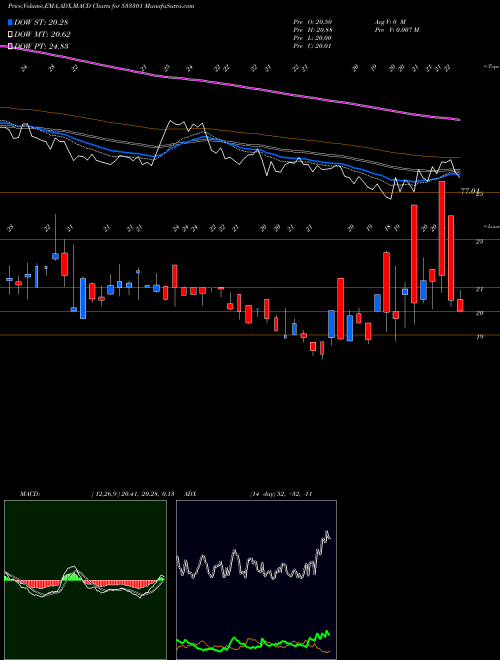Click the blue DOW ST legend swatch
Image resolution: width=500 pixels, height=660 pixels.
pyautogui.click(x=10, y=22)
